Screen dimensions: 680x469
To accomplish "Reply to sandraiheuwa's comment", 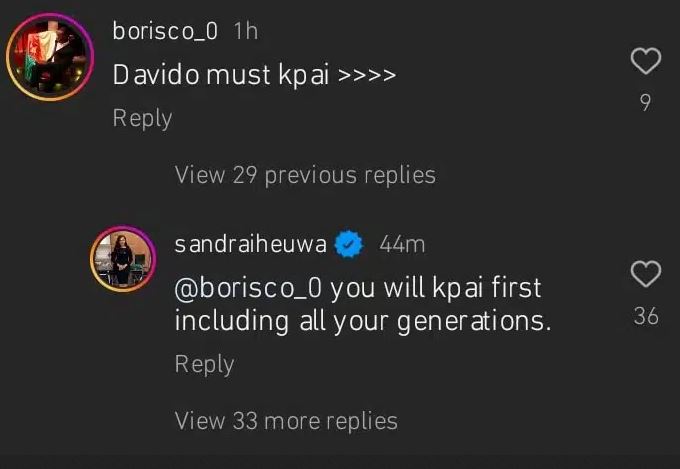I will pos(204,364).
